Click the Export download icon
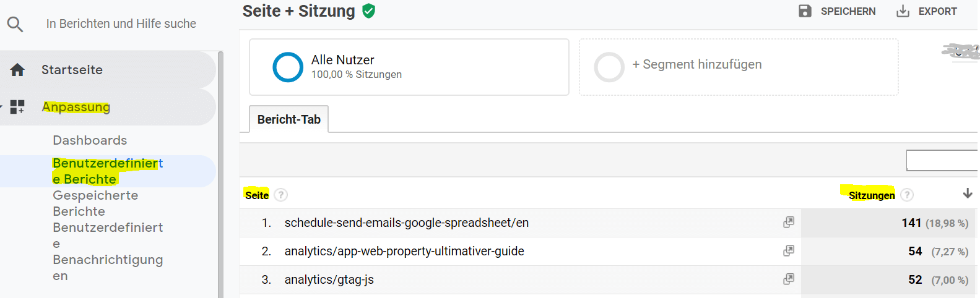This screenshot has height=298, width=980. 903,11
